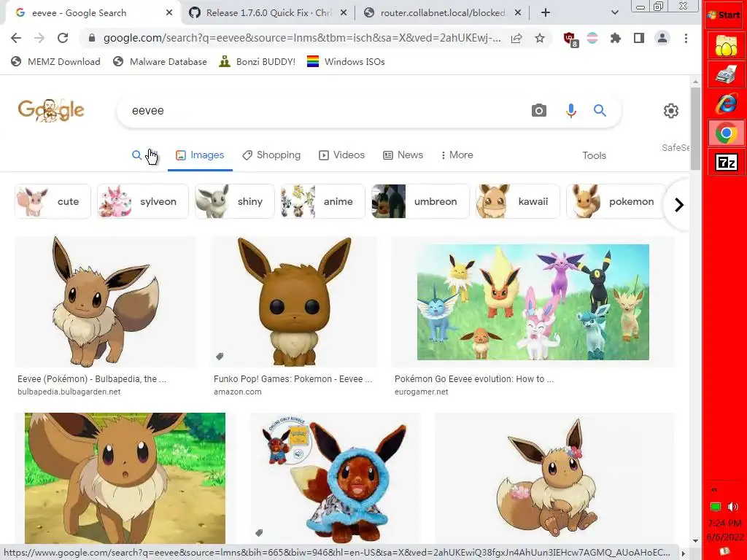747x560 pixels.
Task: Show more suggestion chips with right arrow
Action: pos(679,205)
